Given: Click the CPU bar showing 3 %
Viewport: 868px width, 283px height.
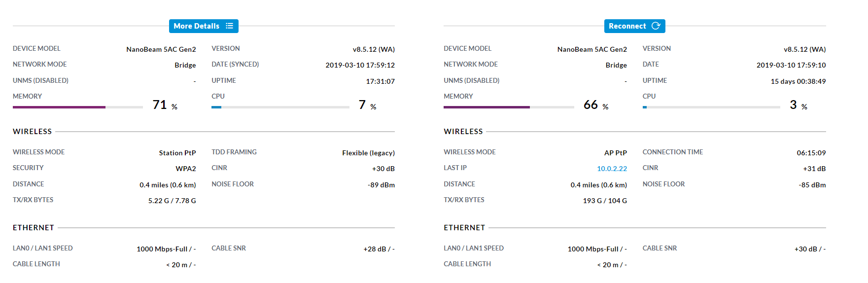Looking at the screenshot, I should (711, 107).
